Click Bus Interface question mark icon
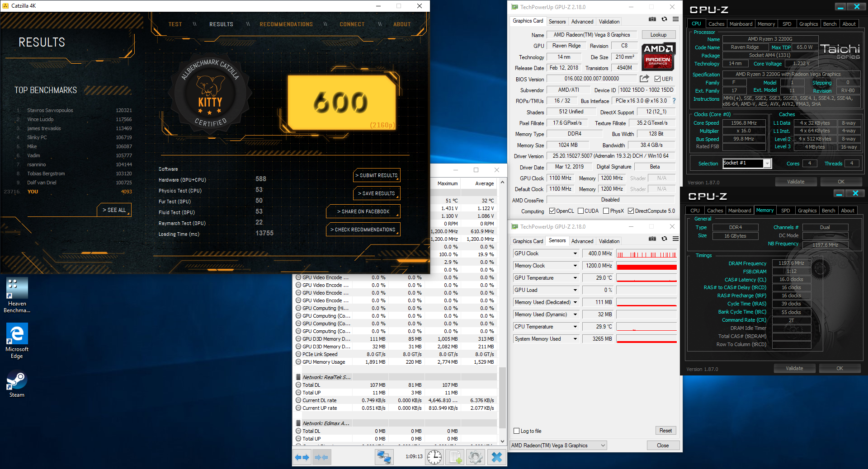The width and height of the screenshot is (868, 469). click(674, 101)
